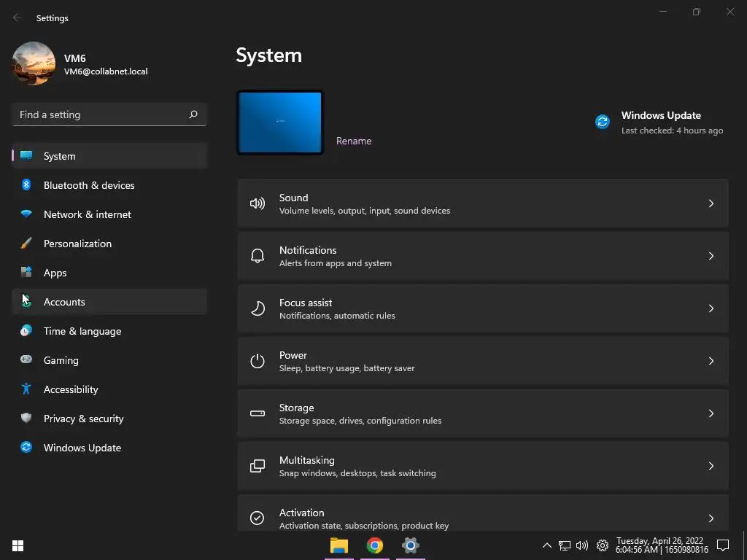Expand the Focus assist chevron

coord(711,308)
